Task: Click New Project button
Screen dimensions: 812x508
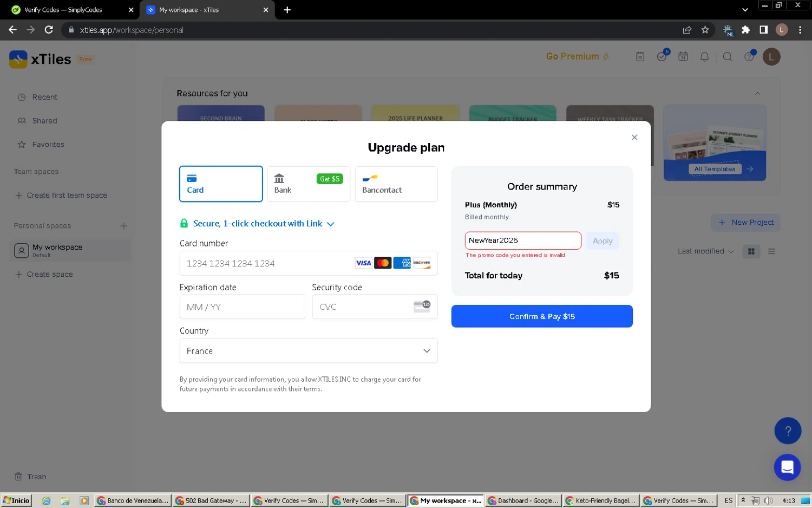Action: [x=745, y=223]
